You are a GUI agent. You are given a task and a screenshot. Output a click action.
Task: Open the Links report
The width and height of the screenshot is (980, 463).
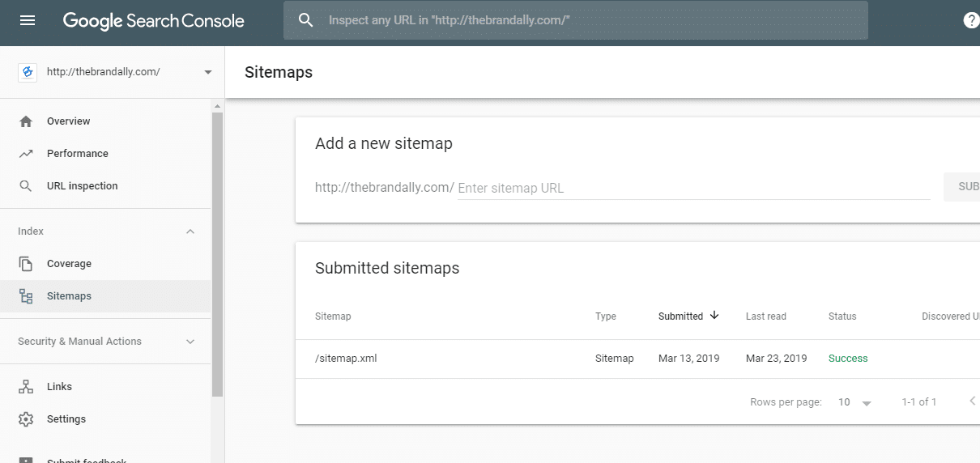tap(59, 387)
